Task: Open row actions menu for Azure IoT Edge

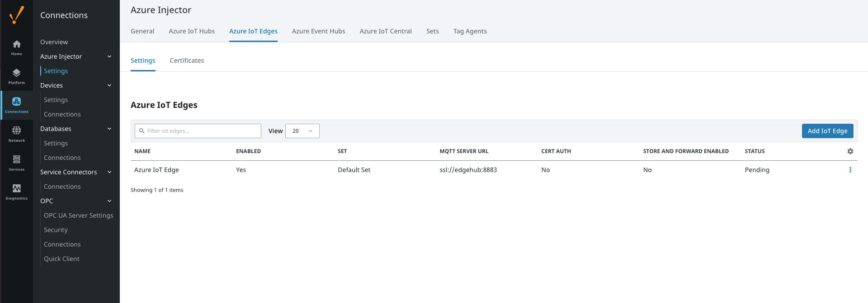Action: [x=850, y=170]
